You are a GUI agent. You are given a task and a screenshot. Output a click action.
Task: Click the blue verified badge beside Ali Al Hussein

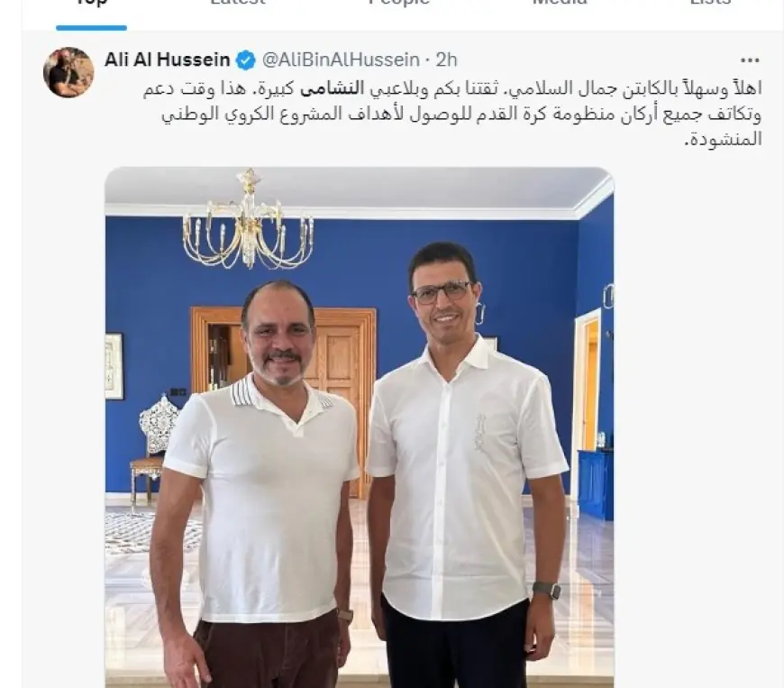[245, 60]
